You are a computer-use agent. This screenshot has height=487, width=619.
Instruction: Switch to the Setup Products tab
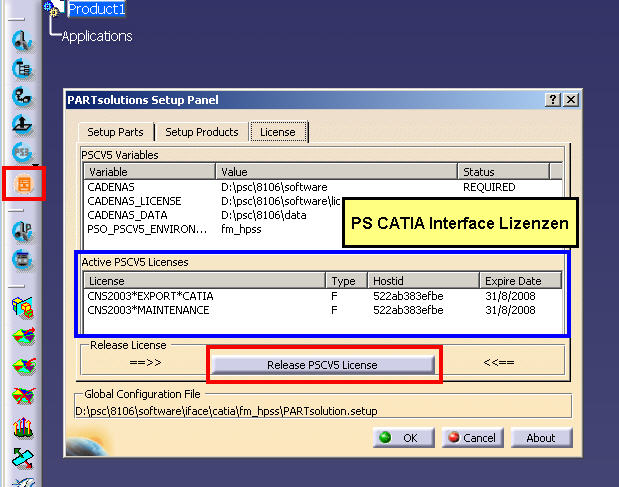tap(202, 132)
